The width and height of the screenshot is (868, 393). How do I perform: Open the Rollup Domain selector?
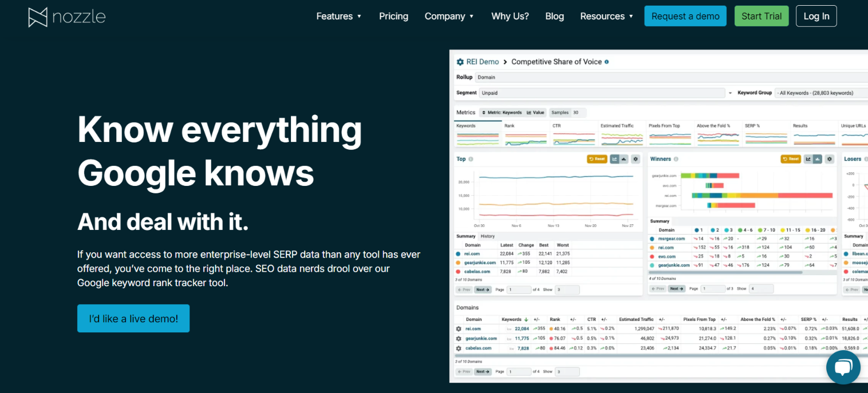coord(671,77)
